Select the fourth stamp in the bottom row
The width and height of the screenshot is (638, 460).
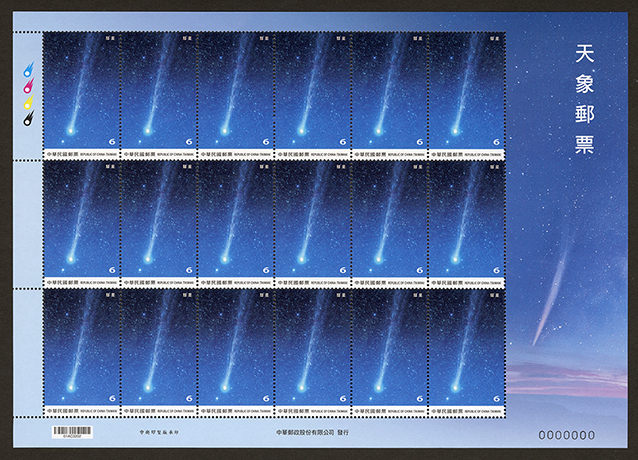[312, 353]
